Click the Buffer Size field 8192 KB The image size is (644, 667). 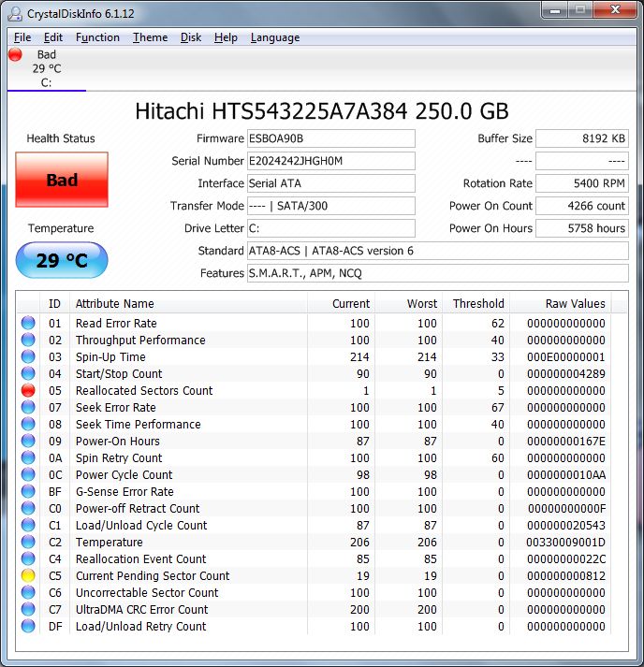(x=582, y=138)
